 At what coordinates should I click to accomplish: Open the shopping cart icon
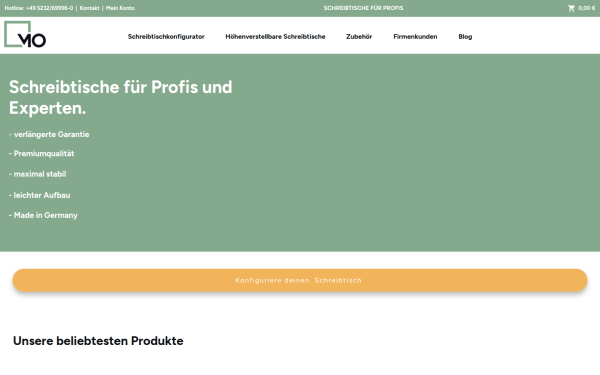click(x=571, y=8)
